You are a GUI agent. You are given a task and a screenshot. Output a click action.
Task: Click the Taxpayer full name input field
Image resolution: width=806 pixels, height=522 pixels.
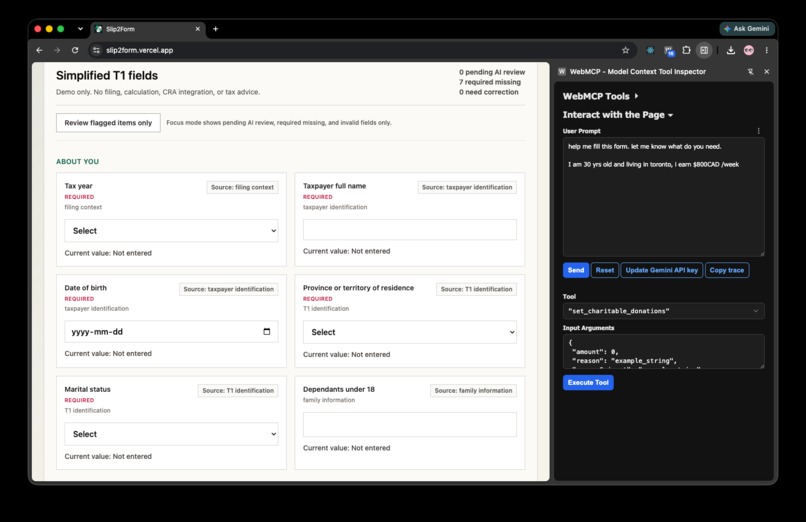pos(410,230)
